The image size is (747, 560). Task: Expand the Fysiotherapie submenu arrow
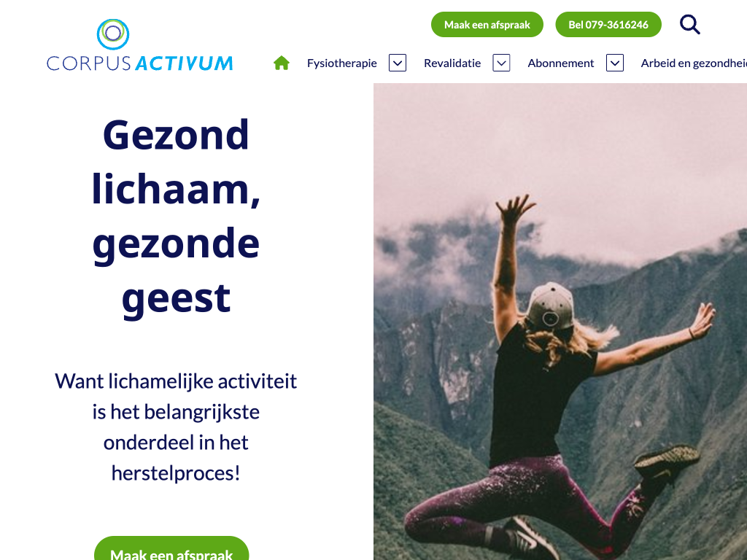398,63
